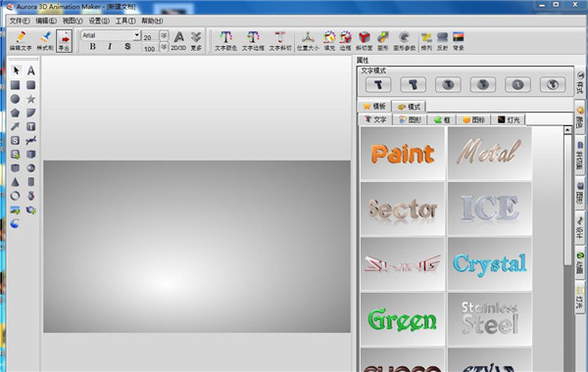Click the landscape image import tool
The width and height of the screenshot is (588, 372).
point(15,209)
